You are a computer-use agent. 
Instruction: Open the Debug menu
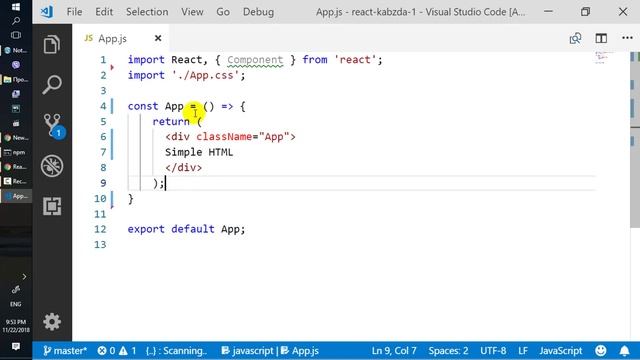tap(258, 12)
